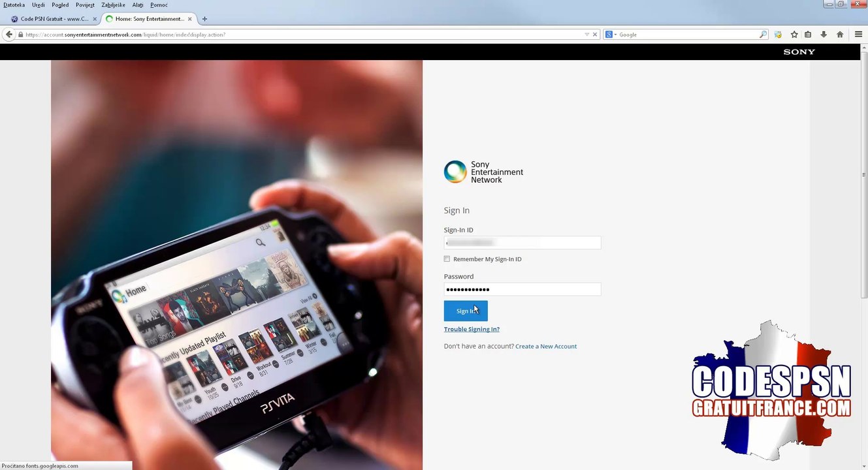Click the PS Vita promotional photo
This screenshot has width=868, height=470.
[236, 265]
